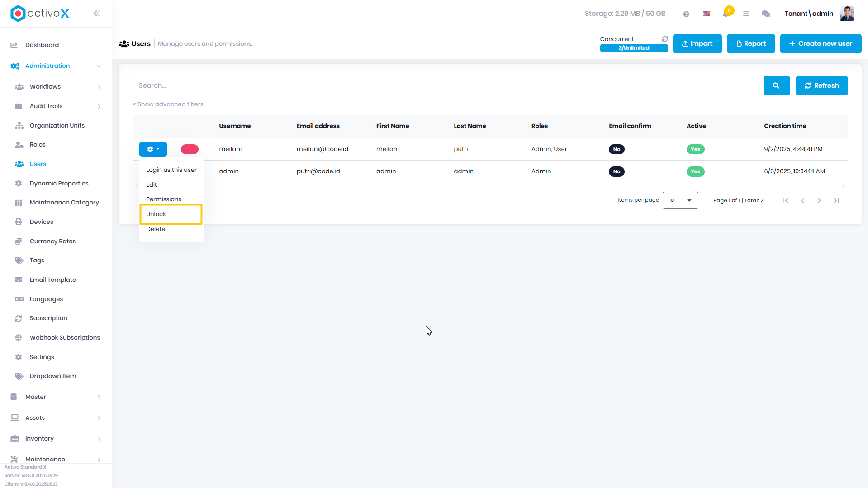Open the Languages page

(x=46, y=299)
